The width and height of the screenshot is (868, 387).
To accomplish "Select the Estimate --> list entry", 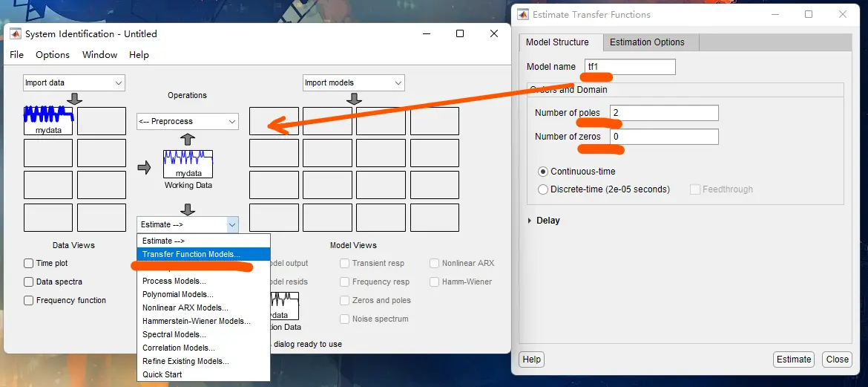I will [204, 241].
